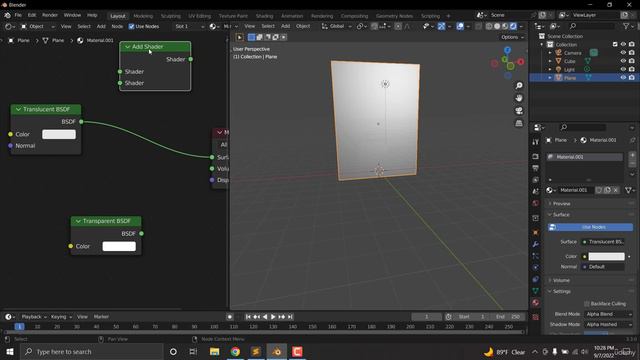Toggle Backface Culling checkbox
640x360 pixels.
click(587, 304)
